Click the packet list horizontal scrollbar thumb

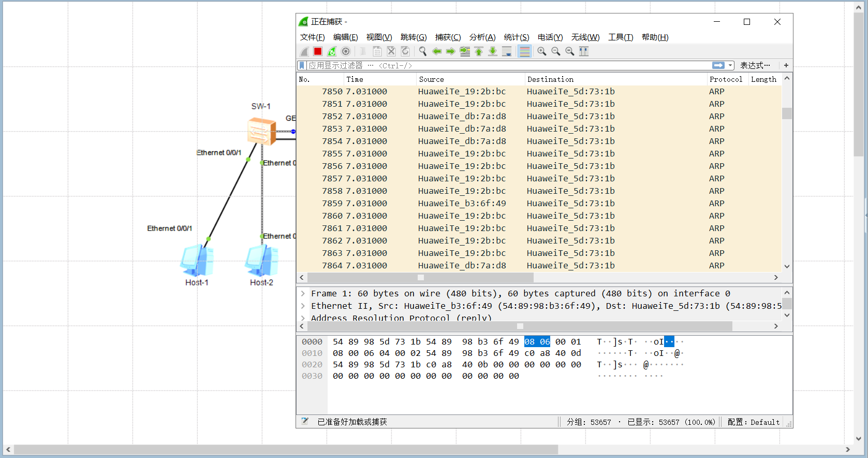(x=421, y=278)
